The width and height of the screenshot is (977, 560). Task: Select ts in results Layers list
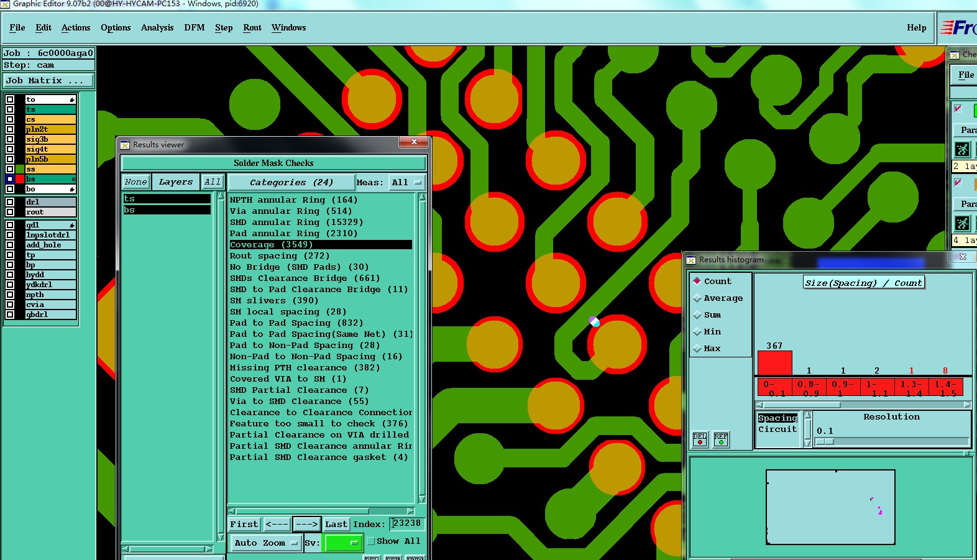[167, 199]
